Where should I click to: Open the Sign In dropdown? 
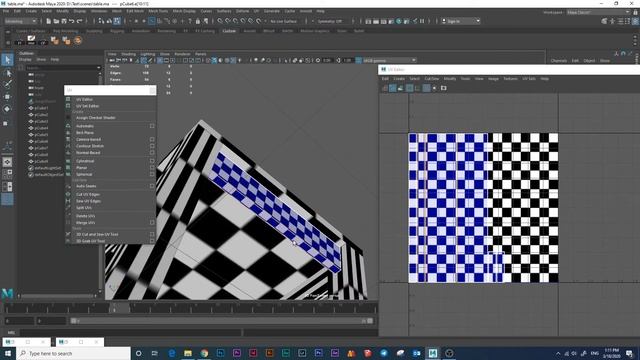pos(461,21)
